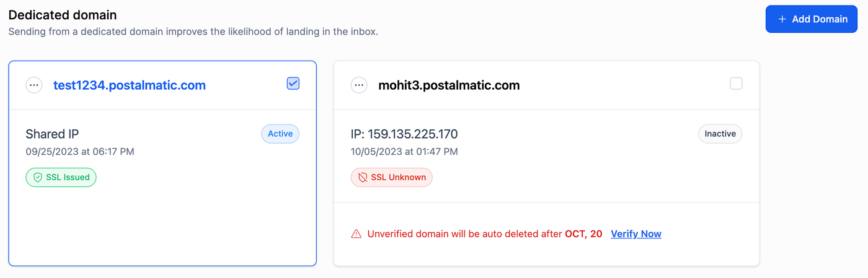Click the red SSL Unknown shield icon
This screenshot has height=278, width=868.
[363, 178]
